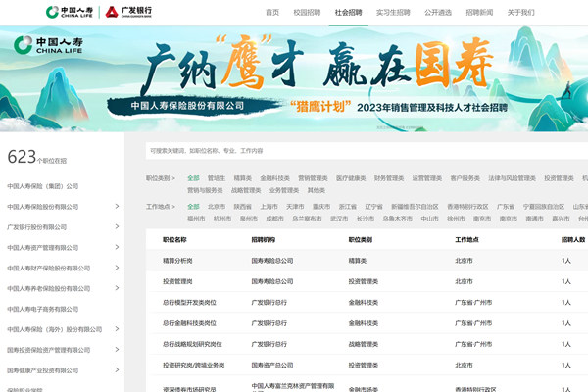Image resolution: width=588 pixels, height=392 pixels.
Task: Click the China Life logo in the header
Action: (x=70, y=12)
